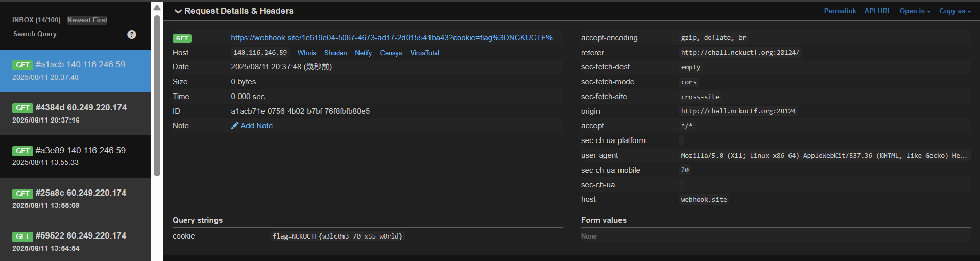Image resolution: width=980 pixels, height=261 pixels.
Task: Open the webhook.site request URL link
Action: pyautogui.click(x=395, y=38)
